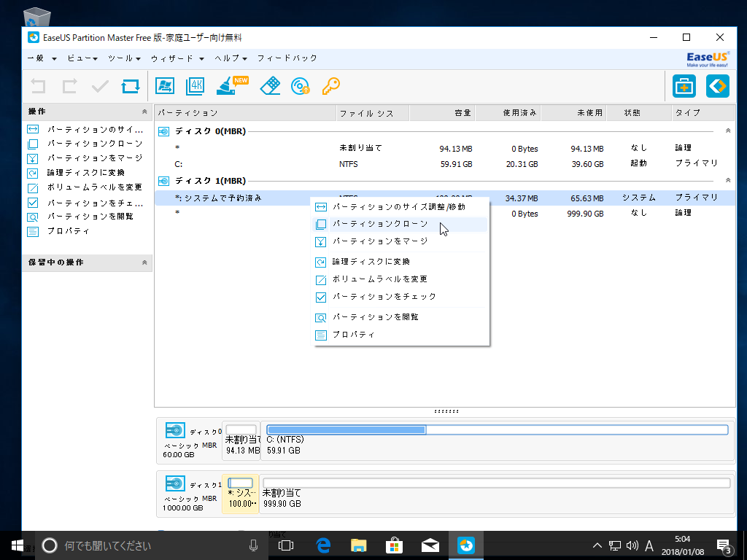This screenshot has width=747, height=560.
Task: Open the Migrate OS to SSD/HDD tool
Action: (165, 86)
